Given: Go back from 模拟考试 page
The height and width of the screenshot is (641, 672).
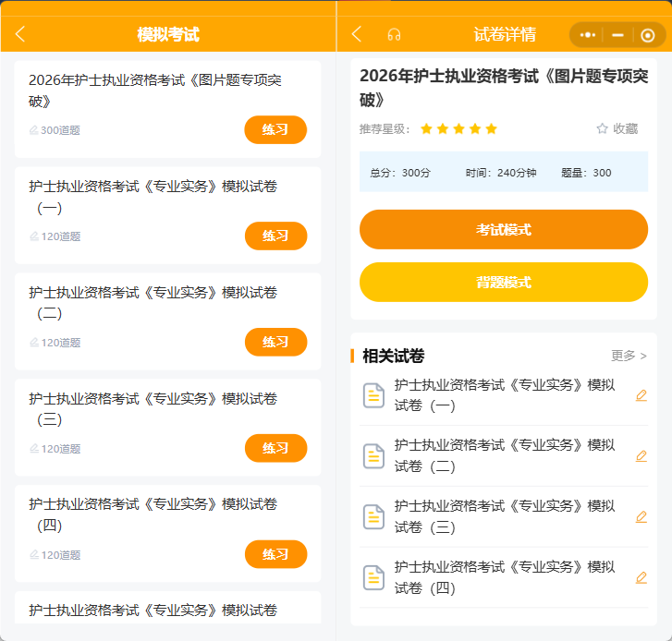Looking at the screenshot, I should pos(20,34).
